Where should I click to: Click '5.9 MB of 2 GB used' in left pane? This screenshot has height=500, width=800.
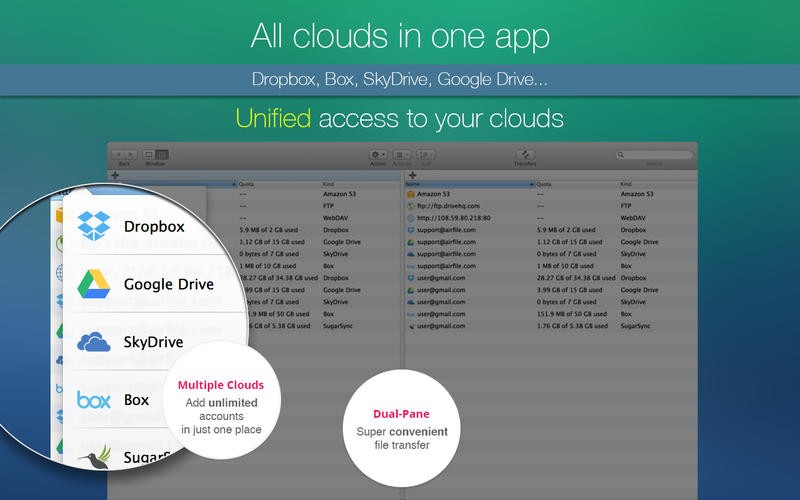268,230
